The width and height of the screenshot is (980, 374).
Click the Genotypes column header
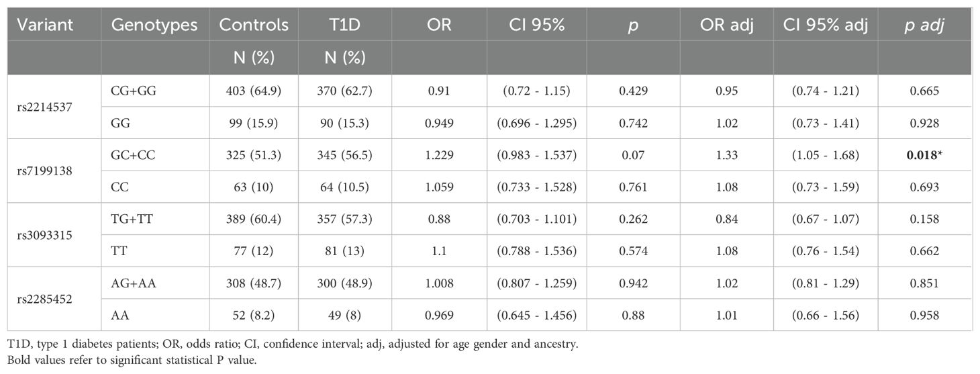tap(154, 25)
